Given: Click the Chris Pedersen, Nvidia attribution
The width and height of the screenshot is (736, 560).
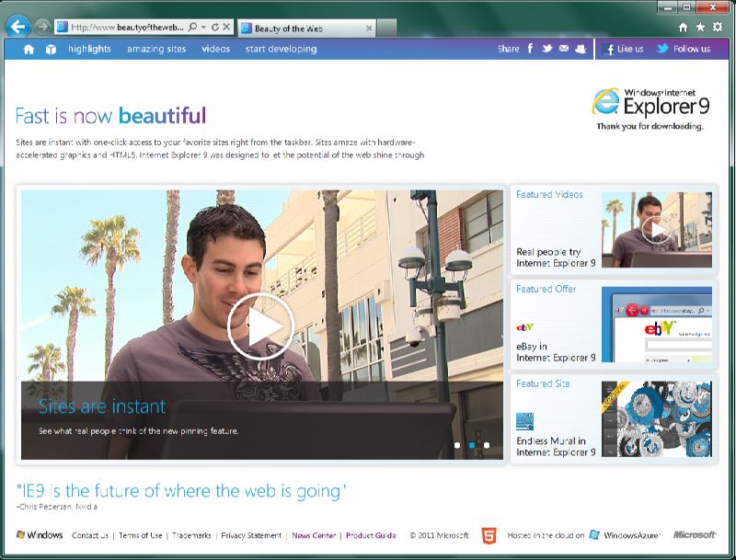Looking at the screenshot, I should [x=57, y=507].
